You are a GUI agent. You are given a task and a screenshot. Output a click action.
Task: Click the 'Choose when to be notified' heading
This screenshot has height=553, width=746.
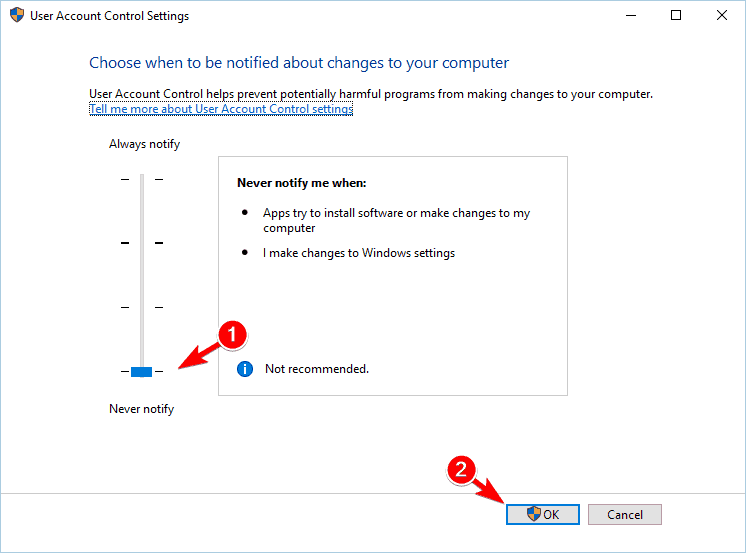pos(299,63)
